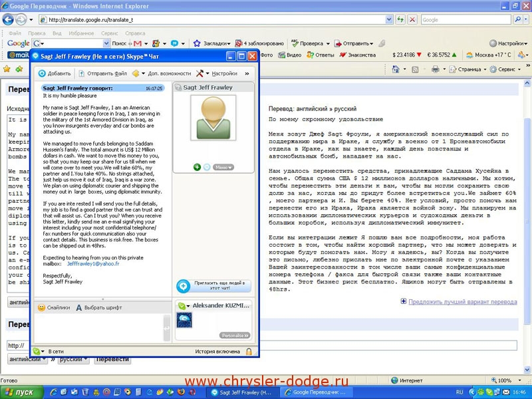Viewport: 532px width, 399px height.
Task: Click the Поиск button in Google toolbar
Action: pyautogui.click(x=119, y=43)
